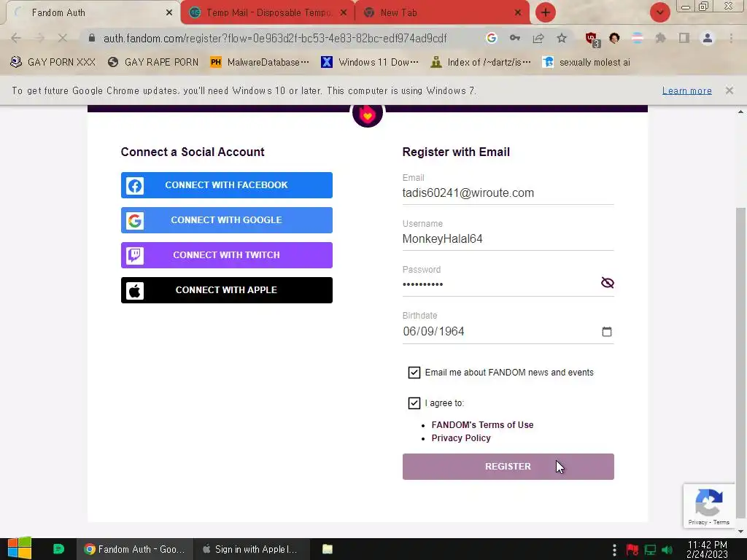Connect with Facebook
The image size is (747, 560).
coord(227,185)
